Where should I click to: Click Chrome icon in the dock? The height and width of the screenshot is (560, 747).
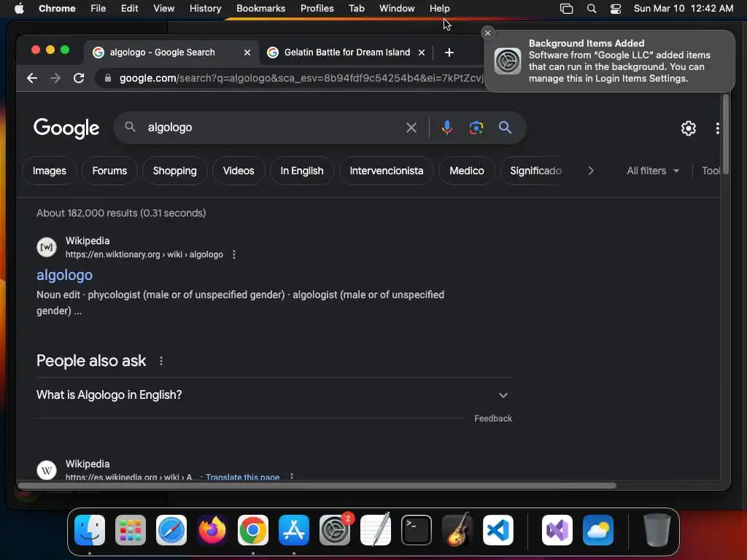[x=253, y=530]
